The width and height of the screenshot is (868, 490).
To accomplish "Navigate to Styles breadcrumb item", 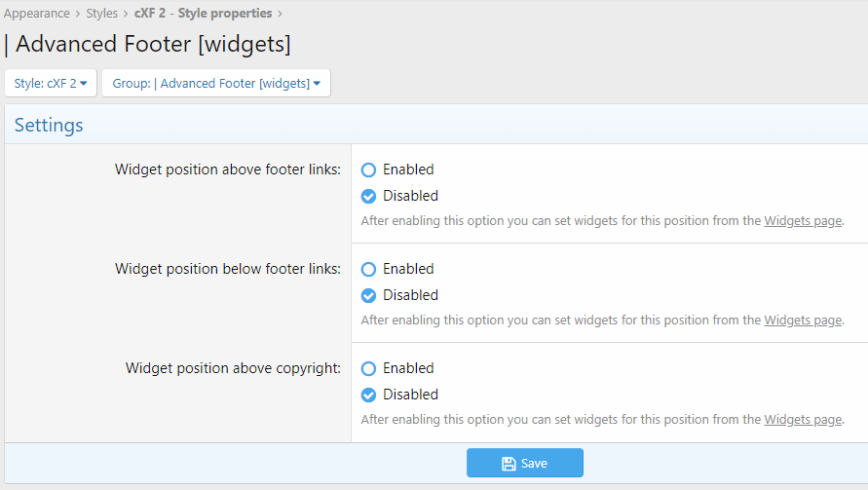I will pos(102,14).
